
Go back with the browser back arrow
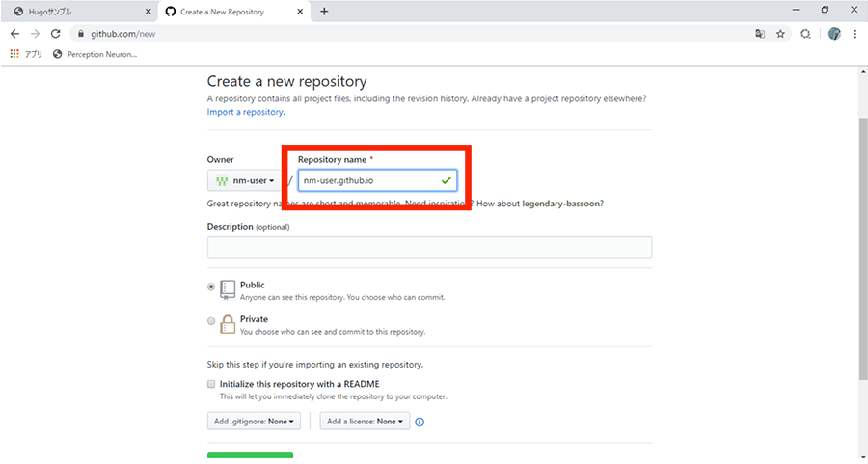point(14,34)
